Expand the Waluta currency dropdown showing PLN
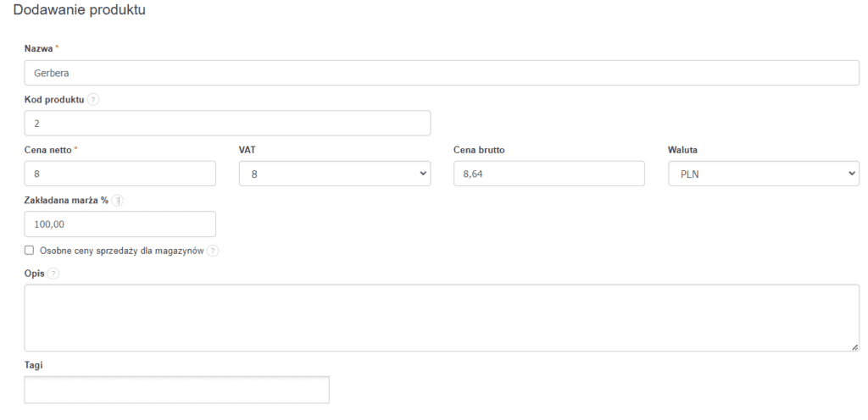Screen dimensions: 868x420 point(764,174)
